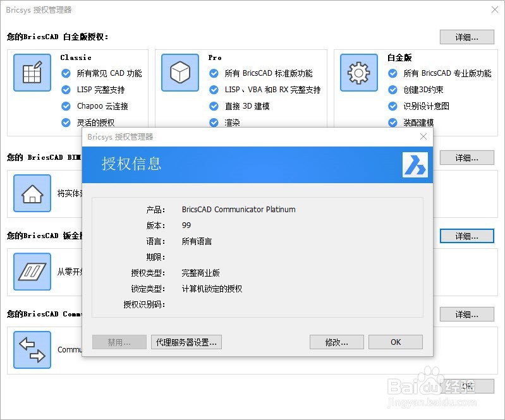
Task: Click checkmark beside 装配建模
Action: pos(392,123)
